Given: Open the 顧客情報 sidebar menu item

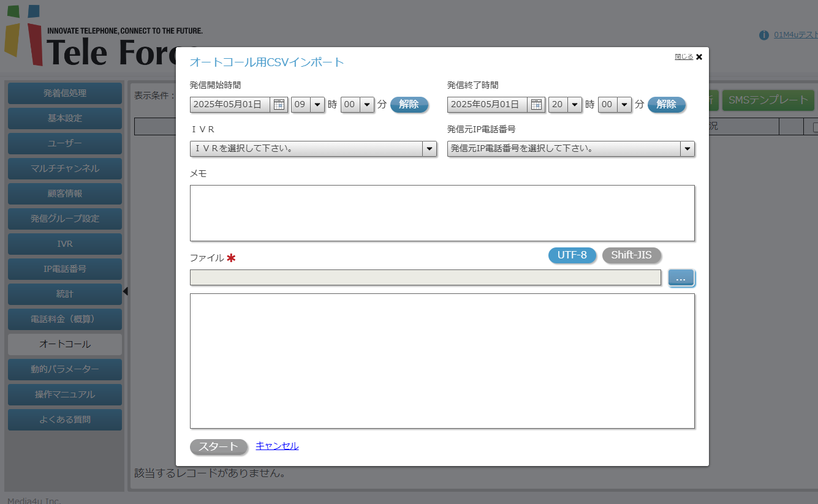Looking at the screenshot, I should 65,194.
